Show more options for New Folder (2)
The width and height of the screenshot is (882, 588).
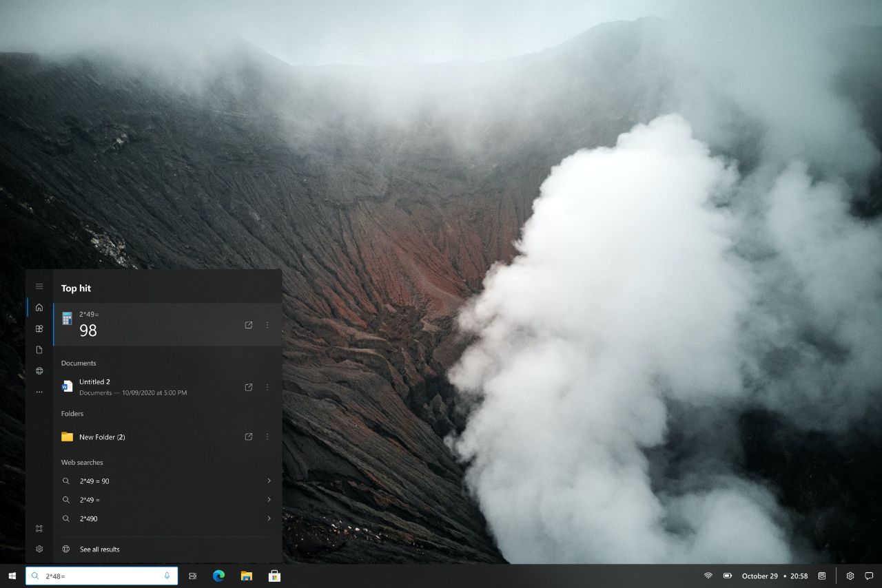[267, 437]
